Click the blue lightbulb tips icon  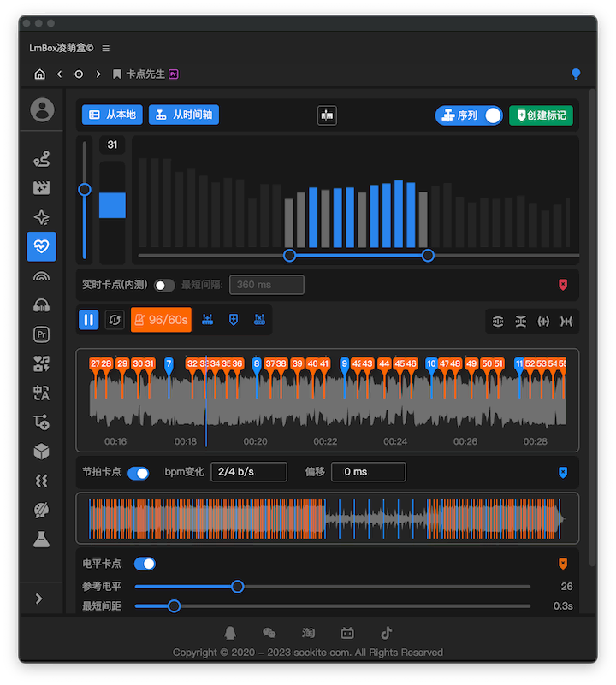576,74
